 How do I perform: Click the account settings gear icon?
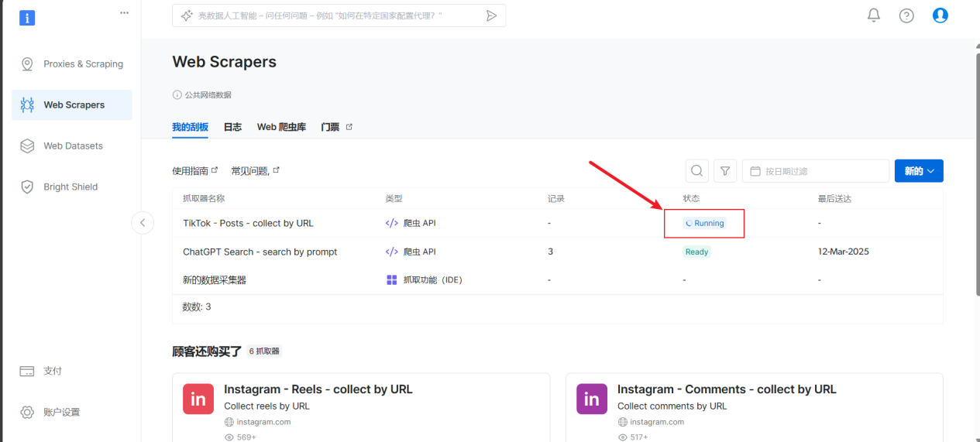pyautogui.click(x=27, y=412)
